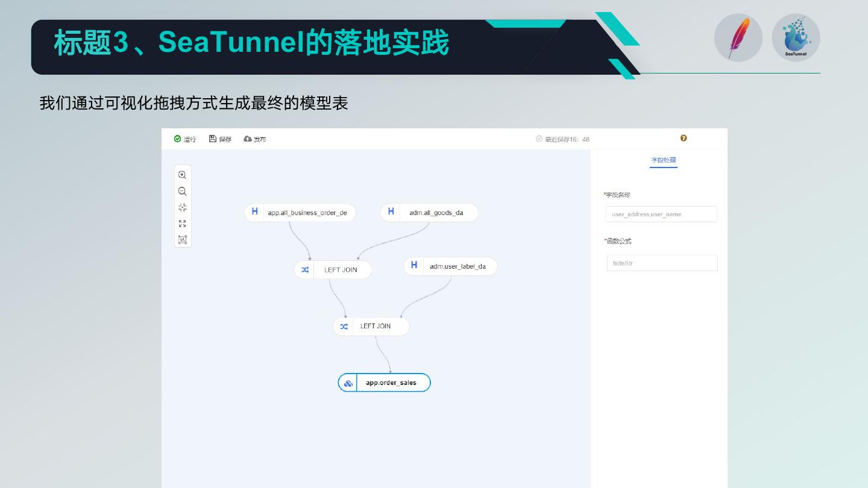This screenshot has width=868, height=488.
Task: Click the 运行 (Run) button
Action: 185,139
